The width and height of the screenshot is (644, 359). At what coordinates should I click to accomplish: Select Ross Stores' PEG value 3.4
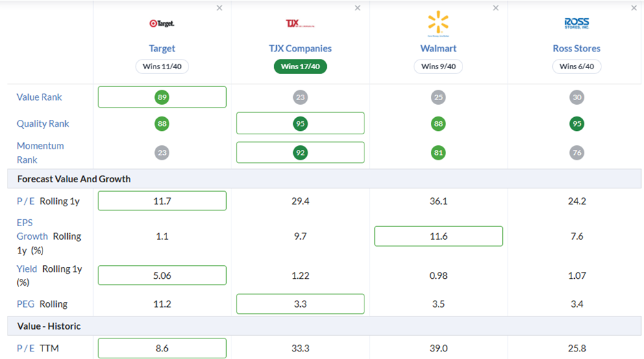click(577, 304)
